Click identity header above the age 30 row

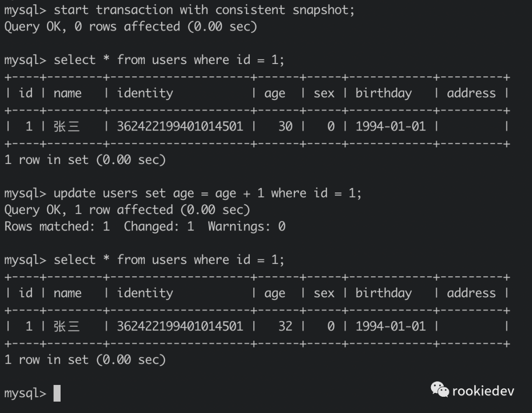click(145, 93)
